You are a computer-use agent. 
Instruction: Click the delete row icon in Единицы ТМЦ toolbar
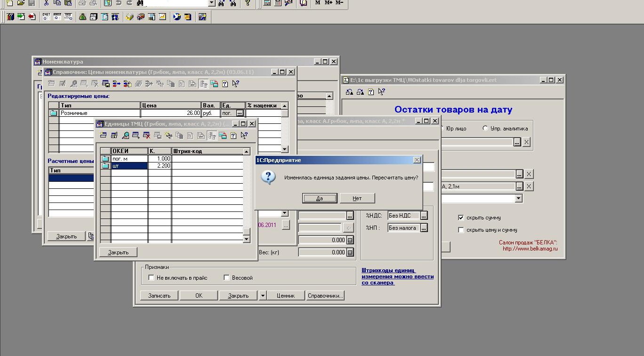tap(146, 136)
